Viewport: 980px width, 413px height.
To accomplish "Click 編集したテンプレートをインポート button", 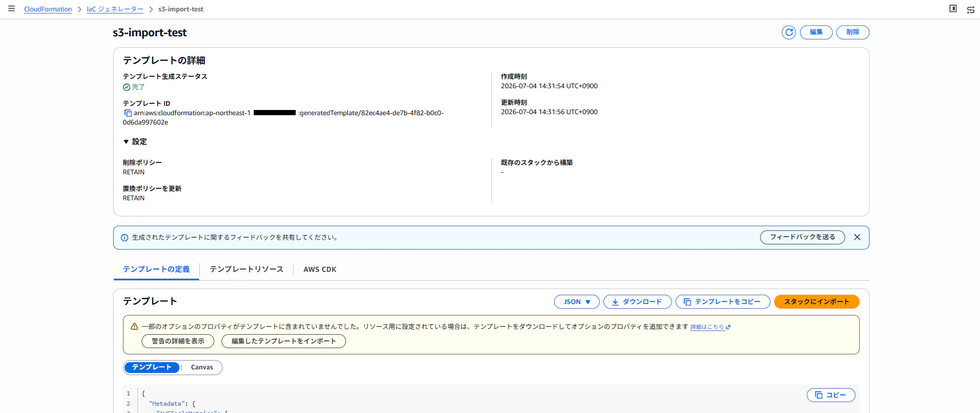I will 284,341.
